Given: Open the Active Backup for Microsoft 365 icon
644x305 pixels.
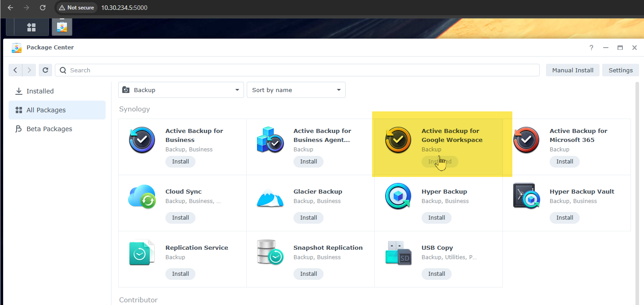Looking at the screenshot, I should tap(526, 140).
